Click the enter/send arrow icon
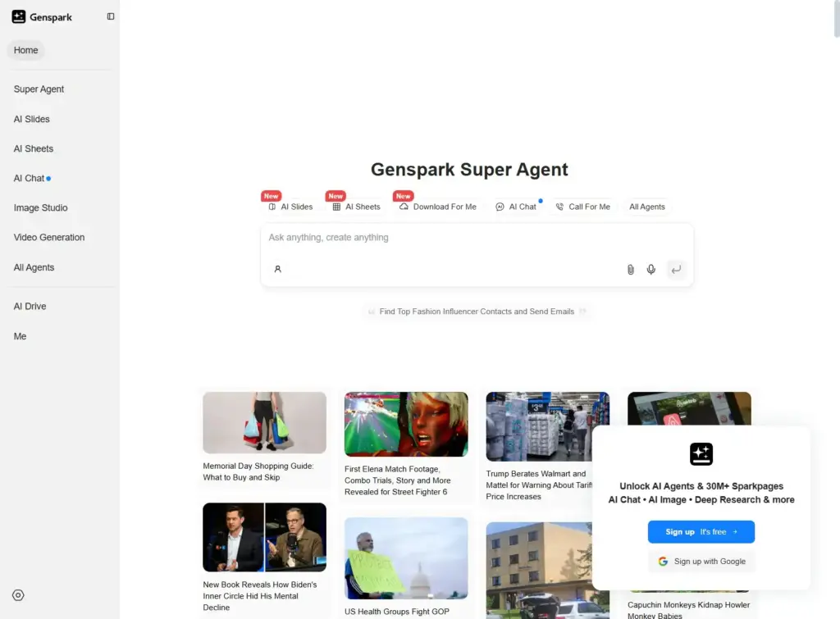 click(676, 270)
